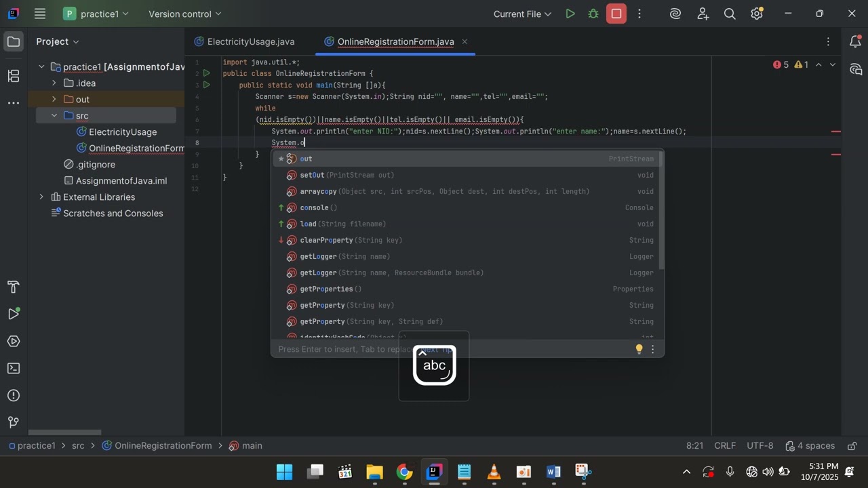The height and width of the screenshot is (488, 868).
Task: Change CRLF line separator in status bar
Action: pos(725,446)
